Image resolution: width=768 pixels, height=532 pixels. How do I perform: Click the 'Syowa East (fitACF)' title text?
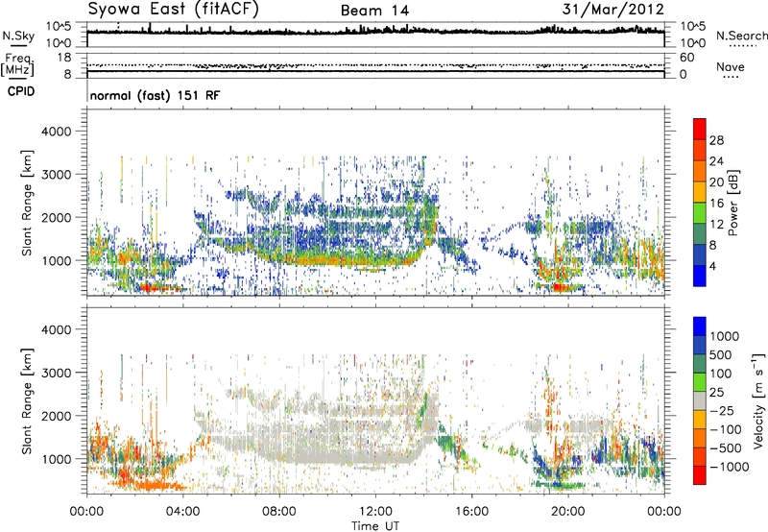pyautogui.click(x=174, y=10)
